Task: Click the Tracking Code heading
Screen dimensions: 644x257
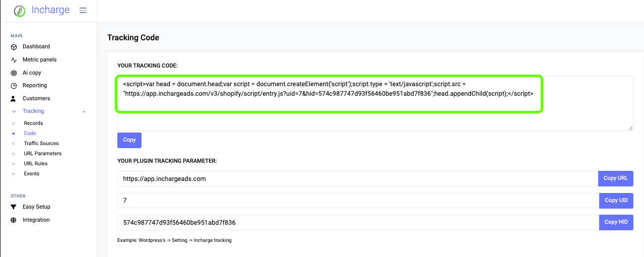Action: tap(133, 38)
